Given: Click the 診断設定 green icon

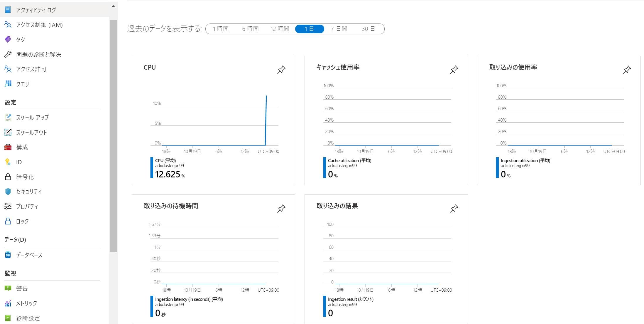Looking at the screenshot, I should 8,318.
